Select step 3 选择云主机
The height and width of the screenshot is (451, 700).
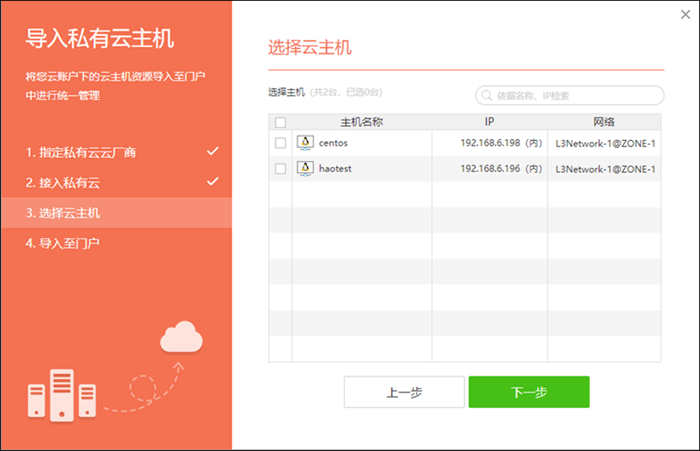click(x=64, y=213)
